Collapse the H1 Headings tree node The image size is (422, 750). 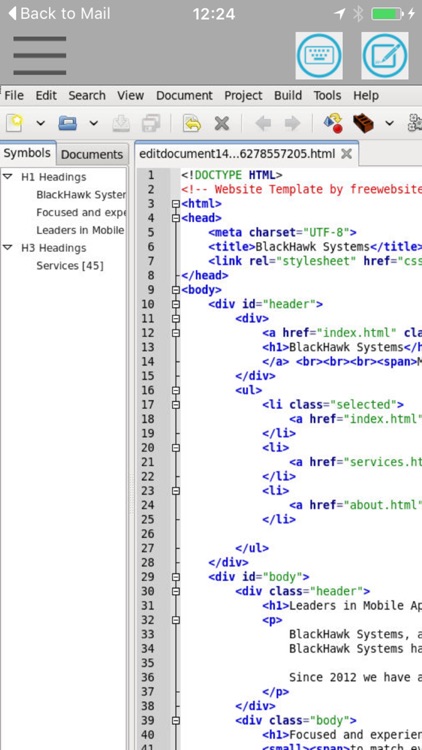8,176
